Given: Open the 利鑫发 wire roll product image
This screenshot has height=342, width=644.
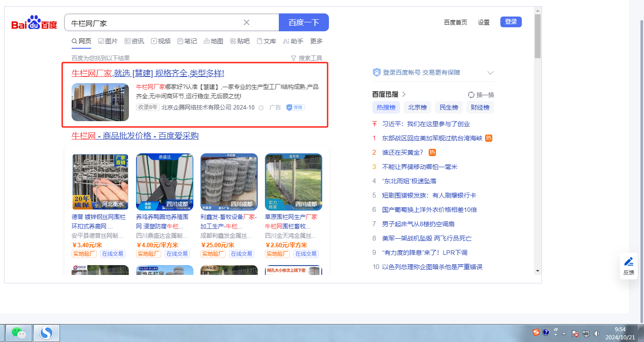Looking at the screenshot, I should pyautogui.click(x=229, y=182).
